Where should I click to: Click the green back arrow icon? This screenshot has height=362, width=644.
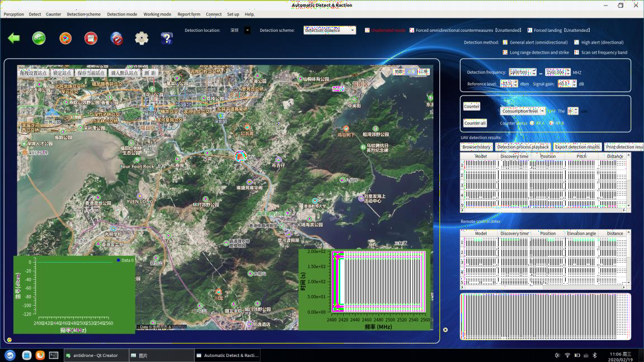pos(14,38)
